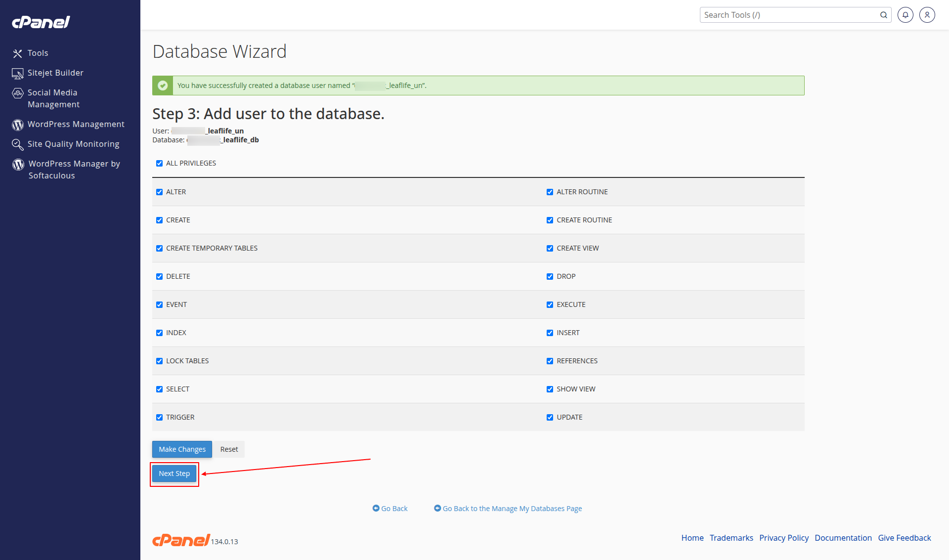Toggle the SHOW VIEW checkbox

(550, 389)
